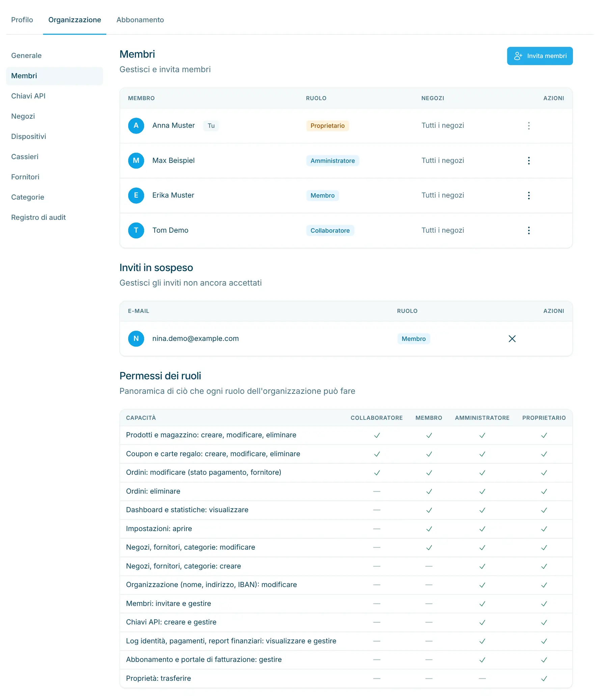The image size is (606, 700).
Task: Navigate to Cassieri section
Action: [x=54, y=157]
